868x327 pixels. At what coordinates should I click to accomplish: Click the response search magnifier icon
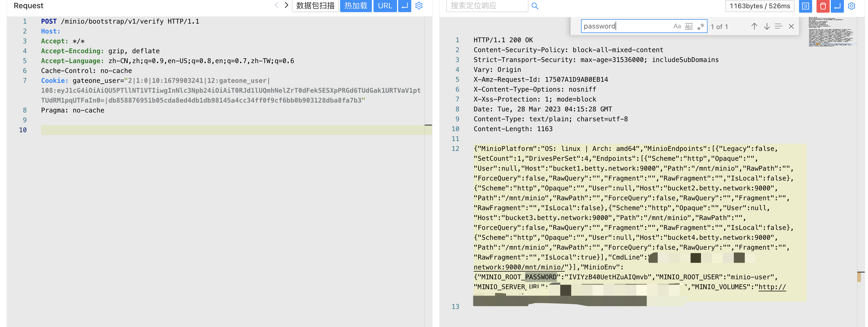tap(535, 6)
